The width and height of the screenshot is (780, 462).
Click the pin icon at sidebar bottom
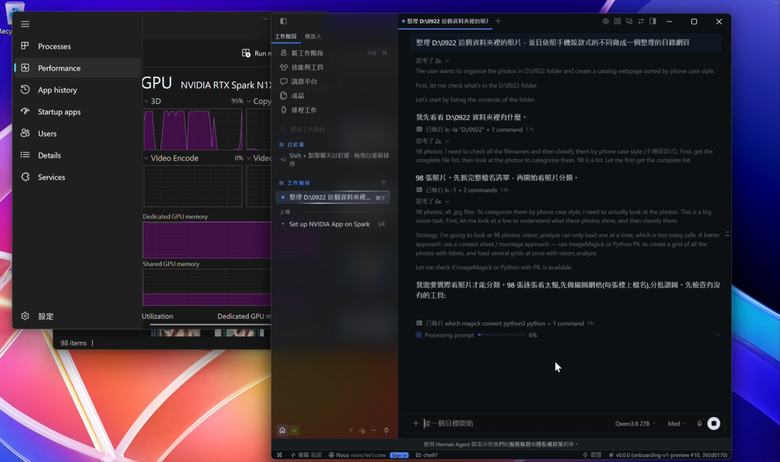386,430
